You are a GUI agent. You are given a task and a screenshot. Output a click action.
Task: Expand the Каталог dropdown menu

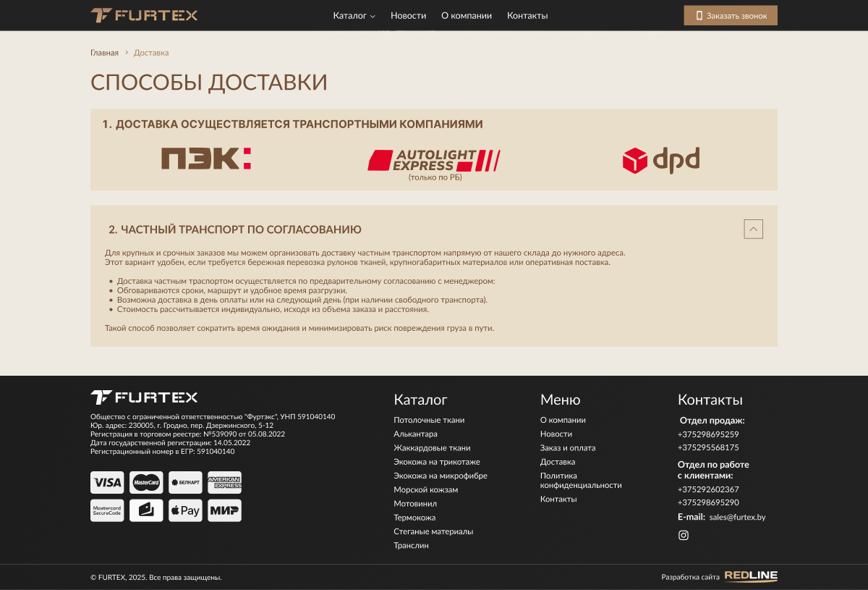pos(354,16)
